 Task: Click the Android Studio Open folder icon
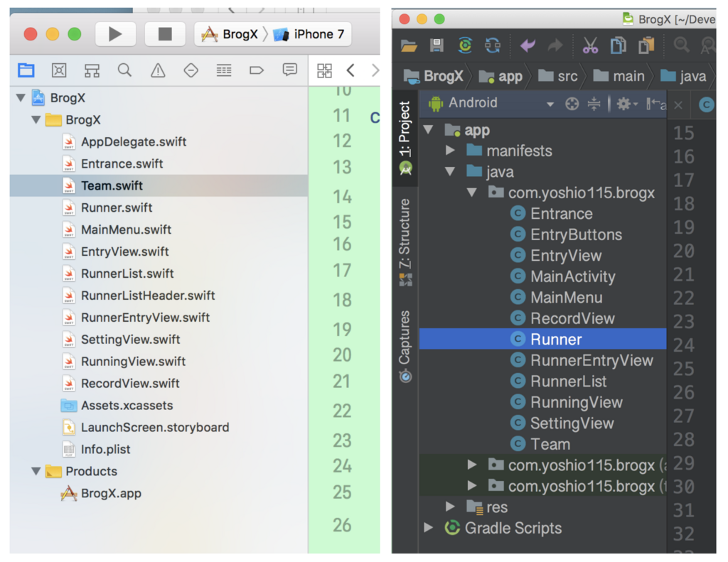pyautogui.click(x=409, y=45)
